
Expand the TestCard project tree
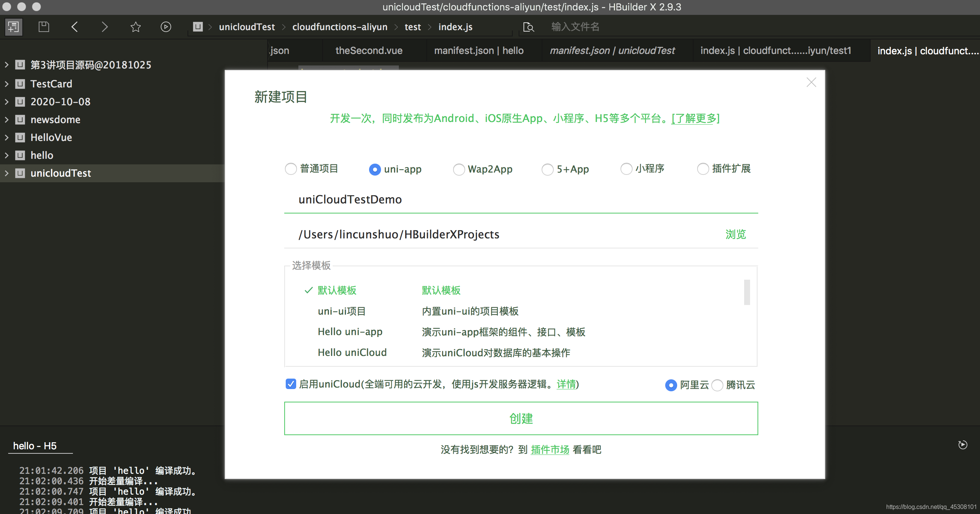pos(6,84)
